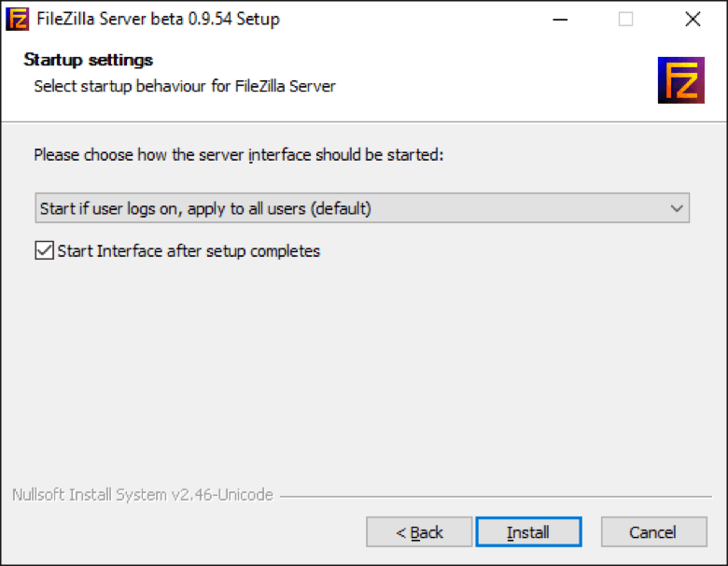The width and height of the screenshot is (728, 566).
Task: Click the greyed-out maximize window button
Action: [x=625, y=19]
